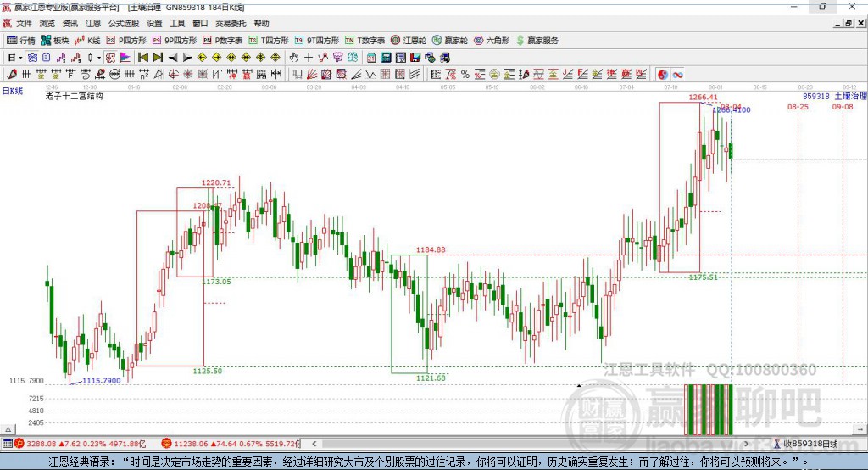Launch the 江恩轮 Gann wheel
Viewport: 868px width, 470px height.
click(409, 41)
